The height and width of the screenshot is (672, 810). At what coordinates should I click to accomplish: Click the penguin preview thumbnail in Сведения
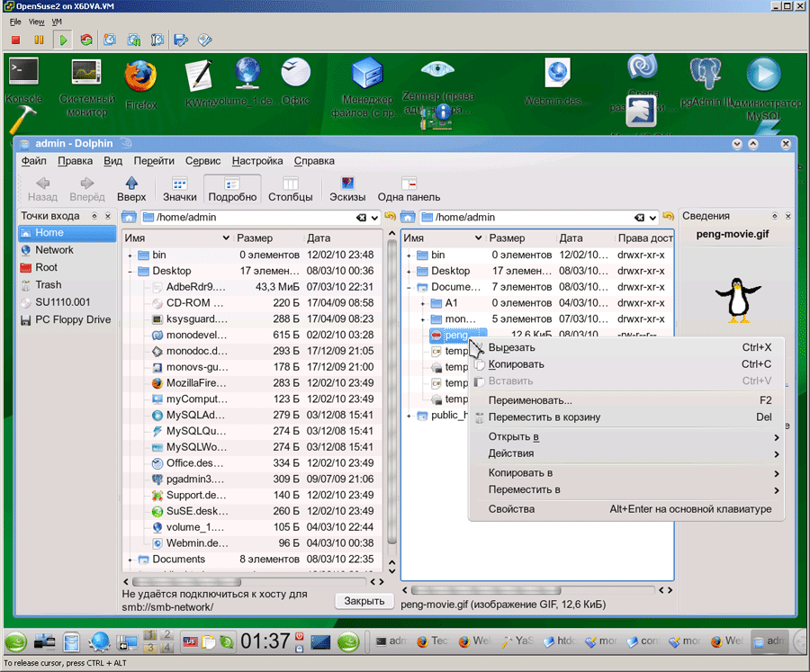[738, 300]
